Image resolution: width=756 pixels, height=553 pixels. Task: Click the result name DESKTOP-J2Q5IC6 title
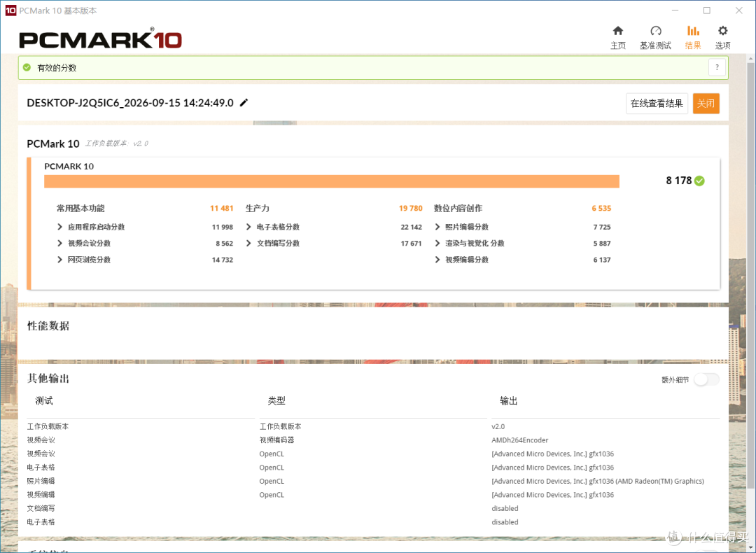[130, 103]
